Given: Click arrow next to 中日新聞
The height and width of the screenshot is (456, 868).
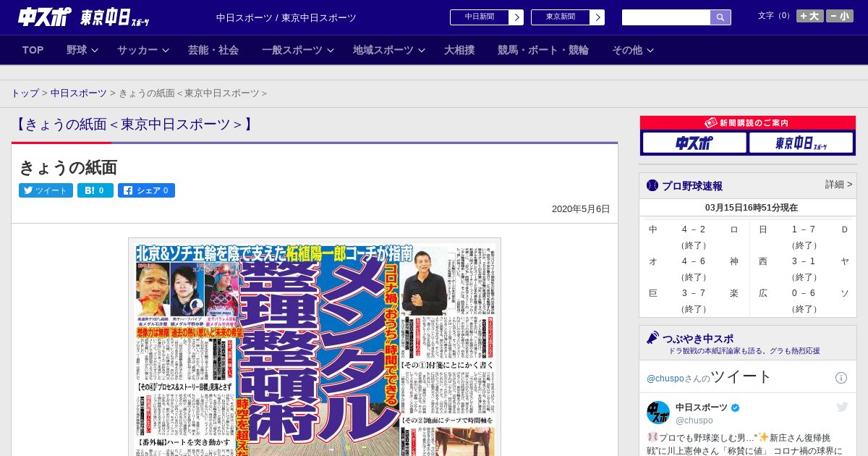Looking at the screenshot, I should [x=516, y=17].
